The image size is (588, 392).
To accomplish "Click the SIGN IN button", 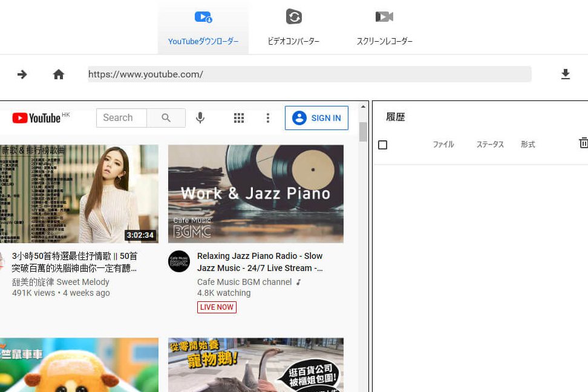I will (x=316, y=118).
